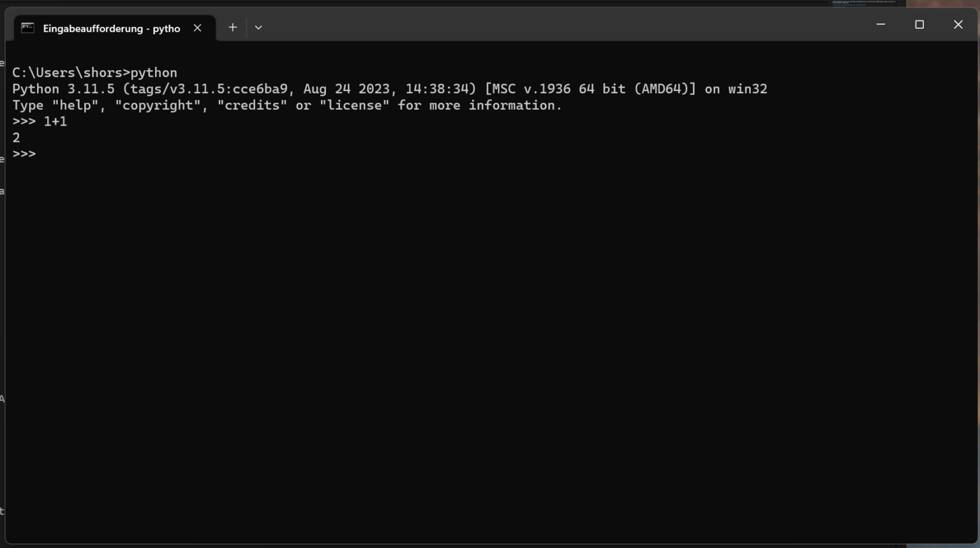Maximize the terminal window

pyautogui.click(x=919, y=24)
